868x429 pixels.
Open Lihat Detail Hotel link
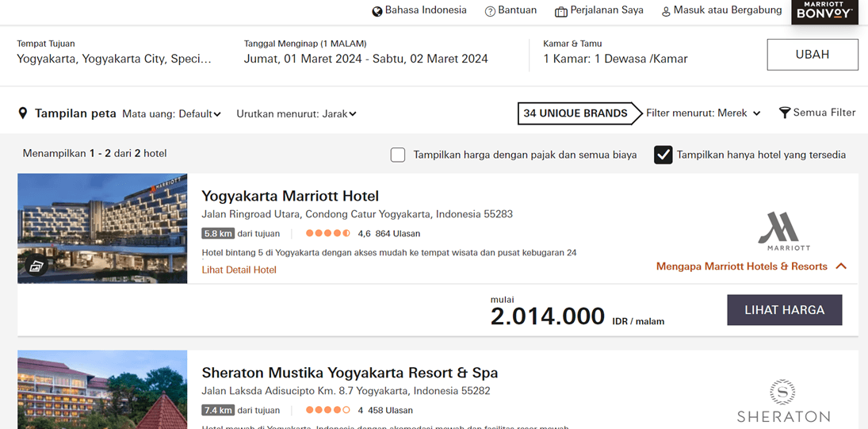pos(239,270)
